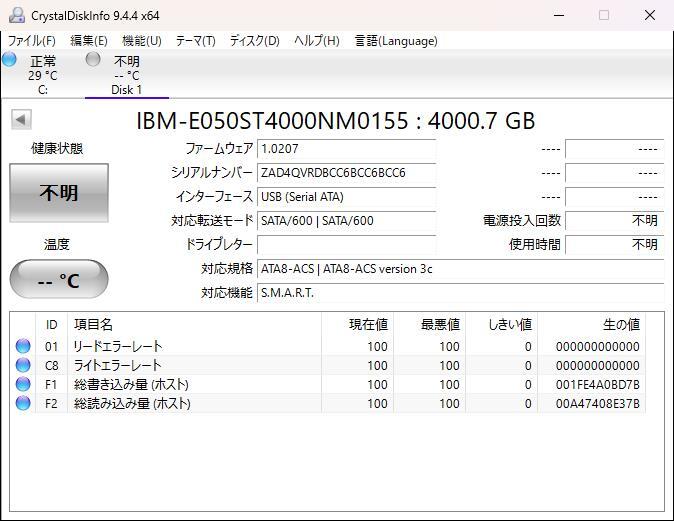Click raw value 00A47408E37B
This screenshot has height=521, width=674.
pyautogui.click(x=597, y=404)
